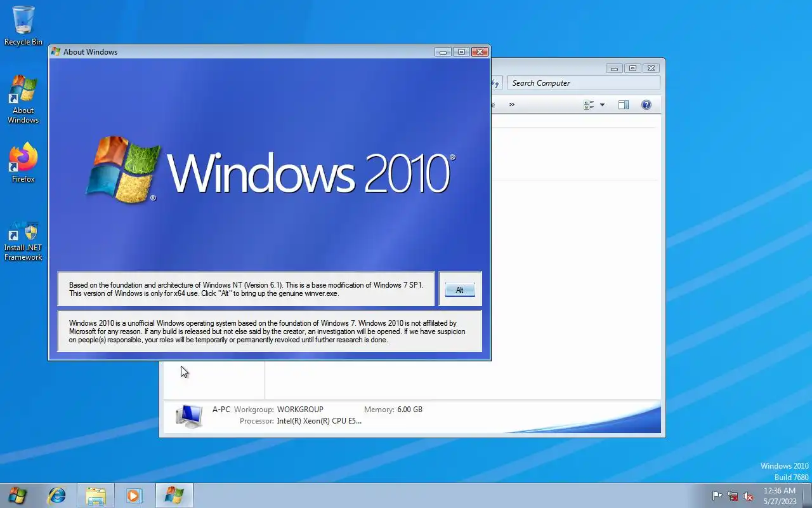The image size is (812, 508).
Task: Click the A-PC computer icon in the details pane
Action: click(188, 415)
